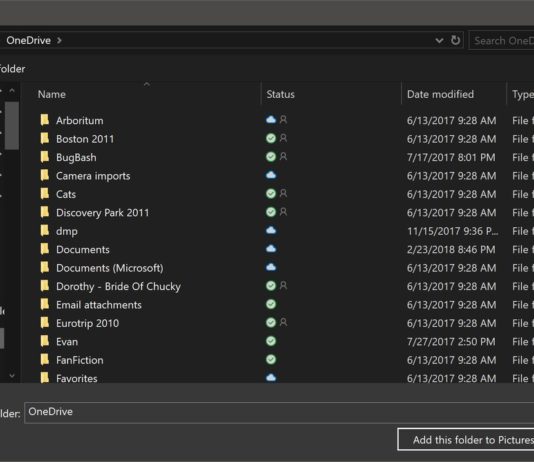Click the cloud status icon for dmp

pos(271,230)
